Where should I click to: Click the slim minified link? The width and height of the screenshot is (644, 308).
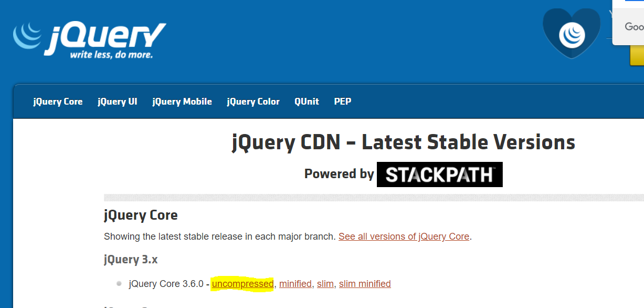tap(365, 284)
